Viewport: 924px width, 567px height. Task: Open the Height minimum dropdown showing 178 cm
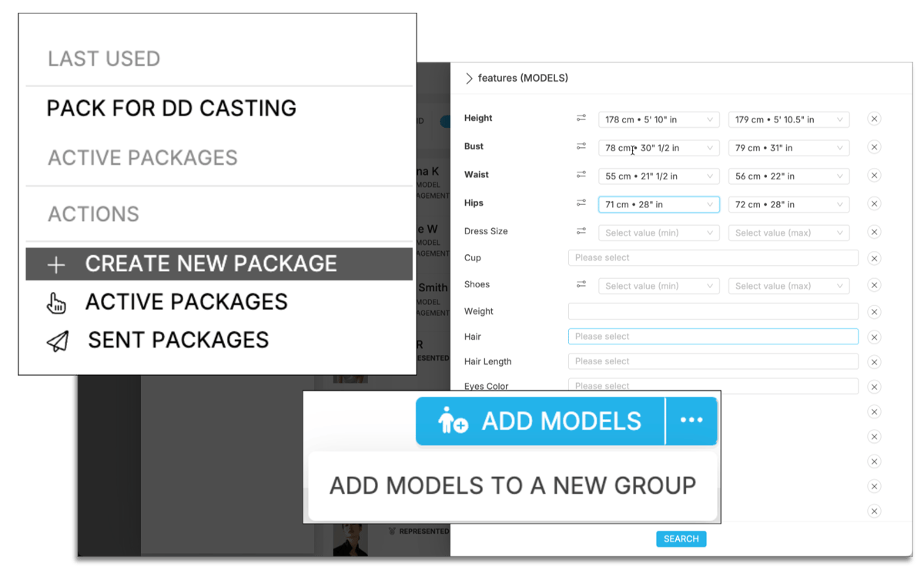tap(658, 120)
